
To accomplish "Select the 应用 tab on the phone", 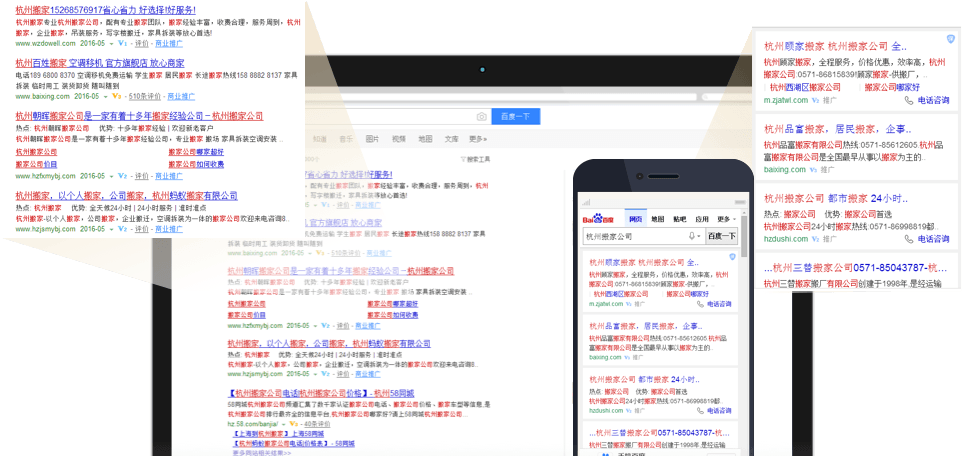I will (702, 219).
